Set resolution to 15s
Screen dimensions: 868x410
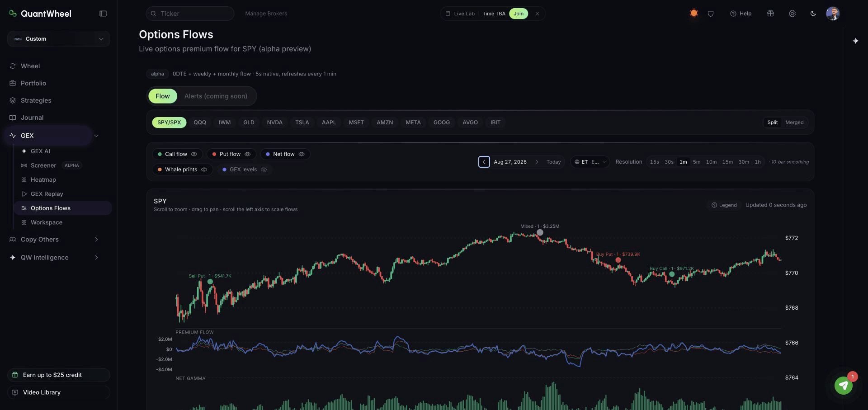click(654, 162)
